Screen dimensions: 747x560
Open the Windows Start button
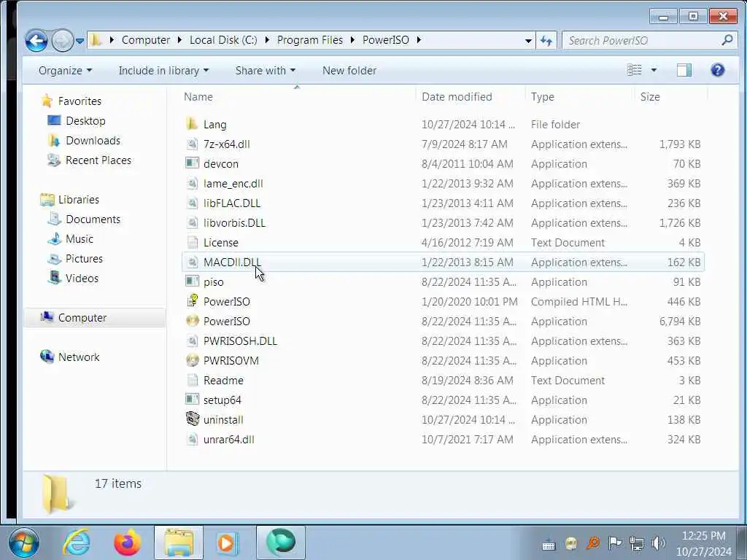(x=24, y=542)
